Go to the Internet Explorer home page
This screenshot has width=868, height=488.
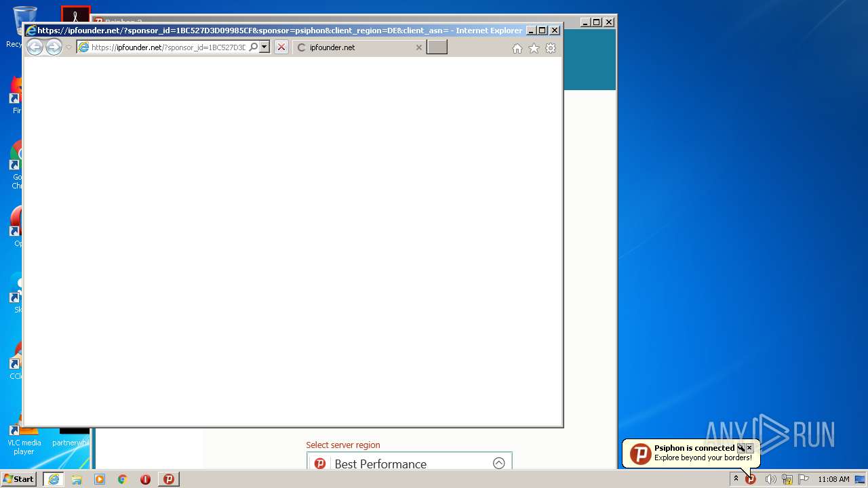click(517, 48)
